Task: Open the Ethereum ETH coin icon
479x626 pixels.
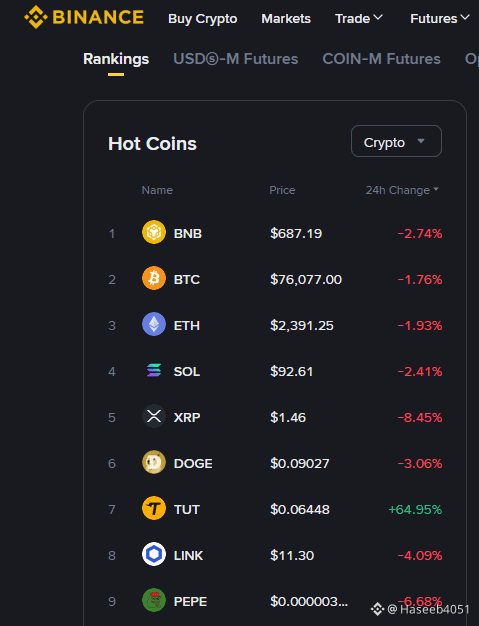Action: tap(154, 324)
